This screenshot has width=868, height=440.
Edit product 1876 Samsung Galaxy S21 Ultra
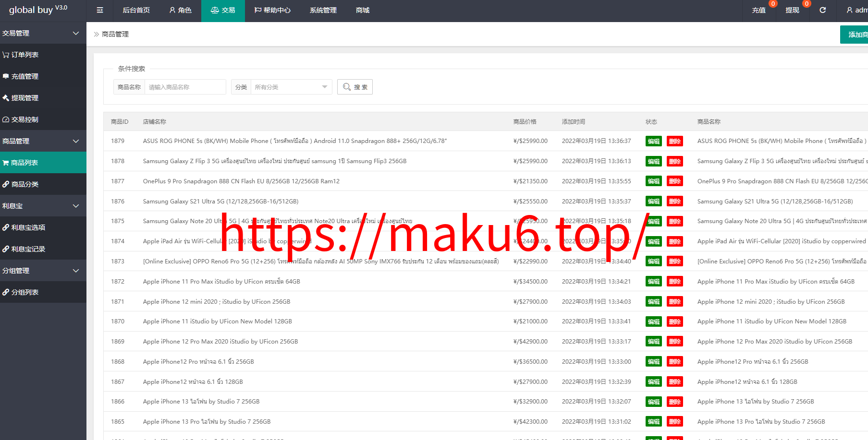tap(654, 202)
